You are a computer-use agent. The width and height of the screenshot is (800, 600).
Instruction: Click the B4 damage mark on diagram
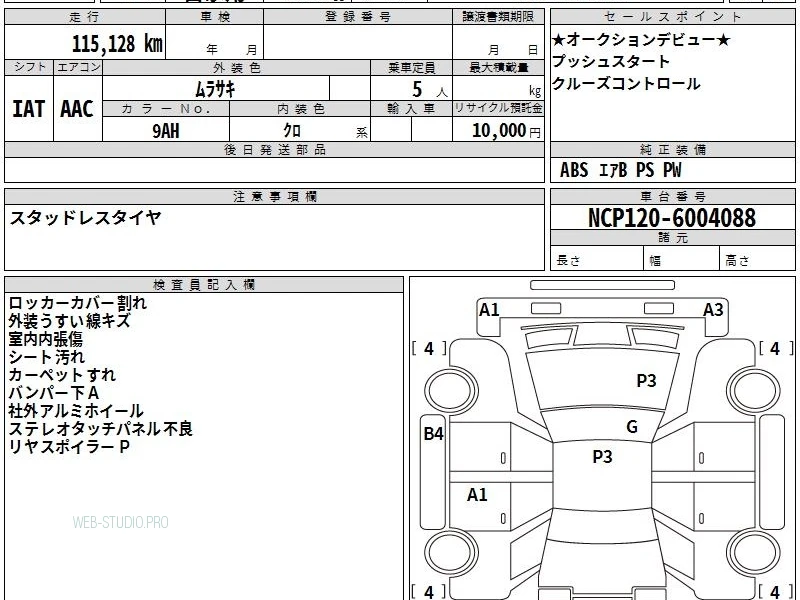[x=434, y=434]
